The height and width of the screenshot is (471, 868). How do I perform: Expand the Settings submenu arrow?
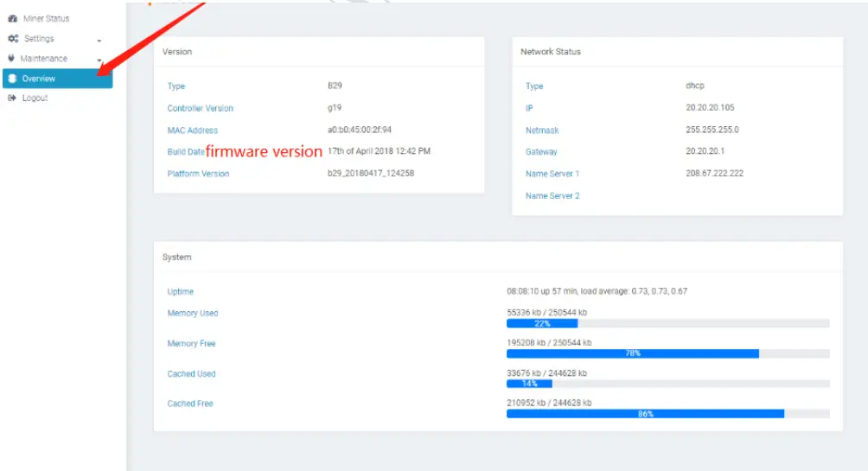99,41
